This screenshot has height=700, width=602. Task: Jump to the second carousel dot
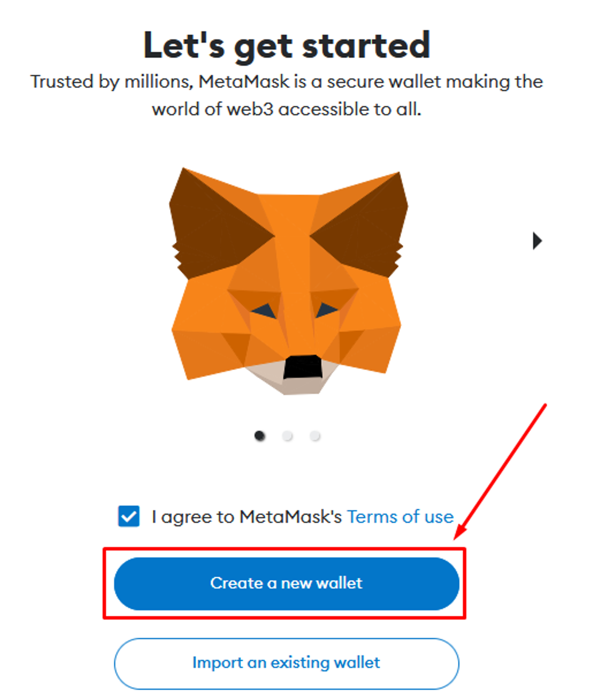coord(287,436)
